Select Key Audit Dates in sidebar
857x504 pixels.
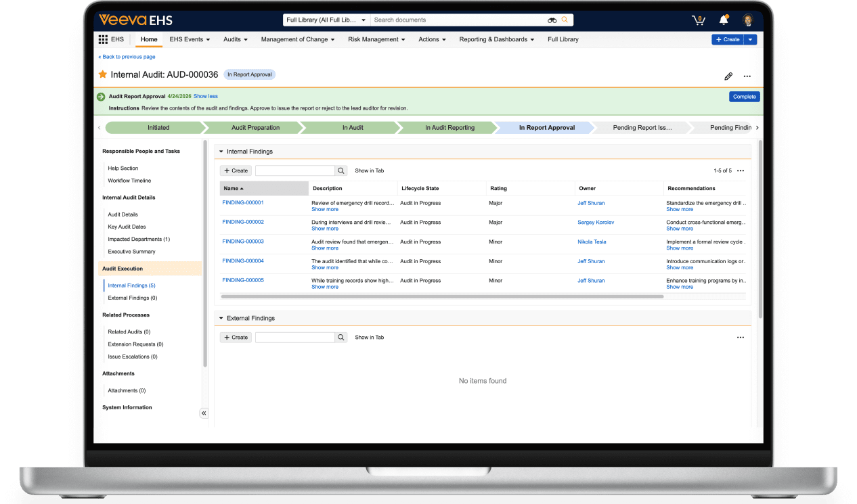click(127, 227)
